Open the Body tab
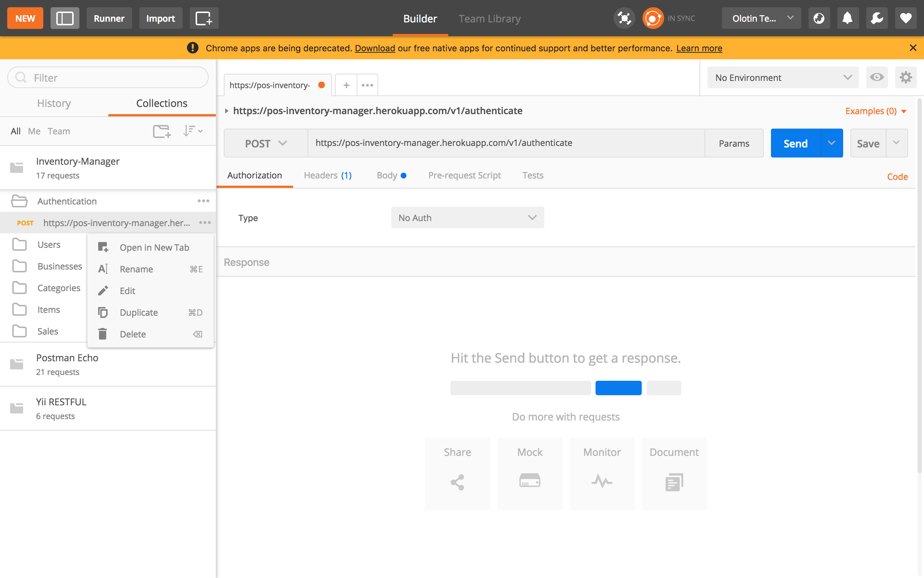924x578 pixels. (391, 175)
